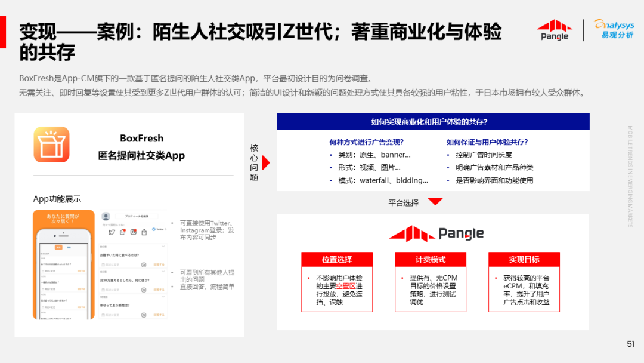Click the Analysys 易观分析 logo

(x=614, y=29)
